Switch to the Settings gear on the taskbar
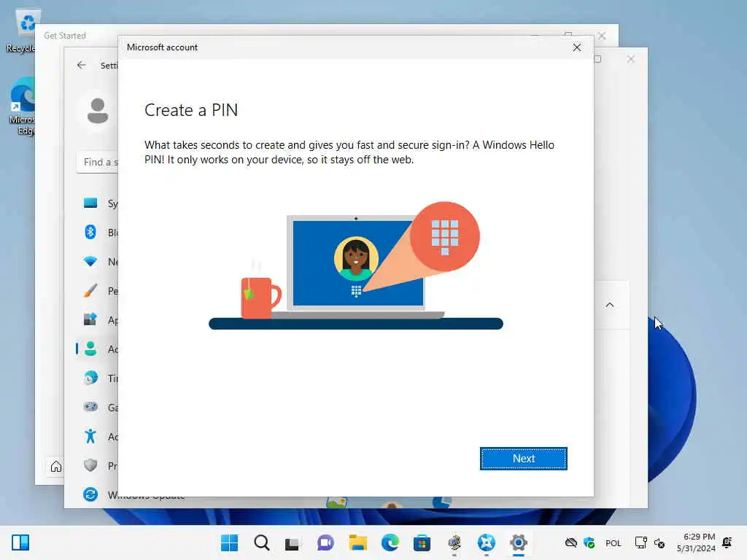The image size is (747, 560). point(519,542)
